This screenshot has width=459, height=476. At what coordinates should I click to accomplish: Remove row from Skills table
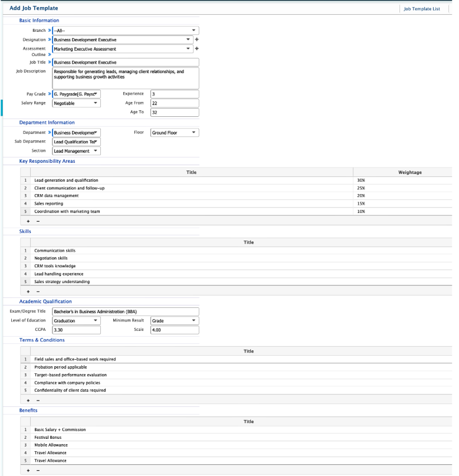[38, 291]
